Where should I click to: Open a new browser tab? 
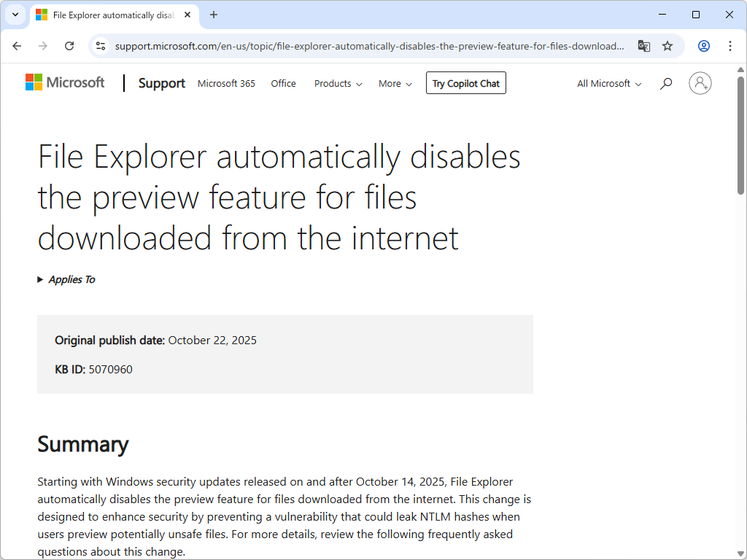pos(214,15)
